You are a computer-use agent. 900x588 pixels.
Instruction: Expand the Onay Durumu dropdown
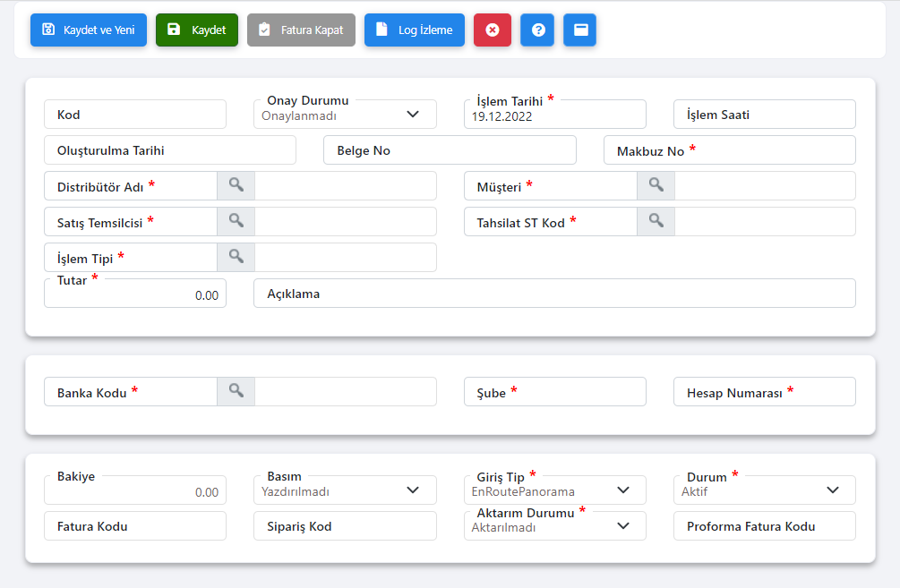coord(413,115)
